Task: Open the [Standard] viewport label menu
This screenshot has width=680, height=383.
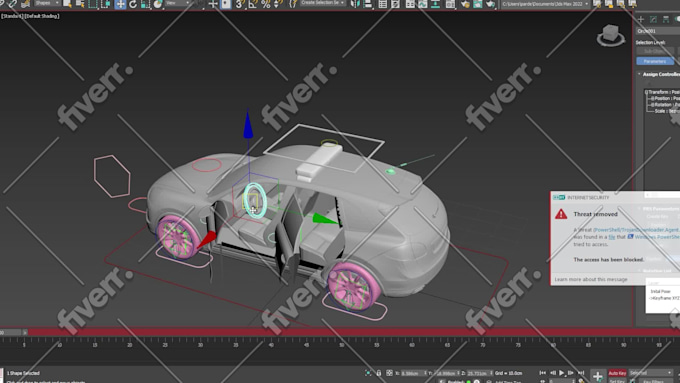Action: pos(11,16)
